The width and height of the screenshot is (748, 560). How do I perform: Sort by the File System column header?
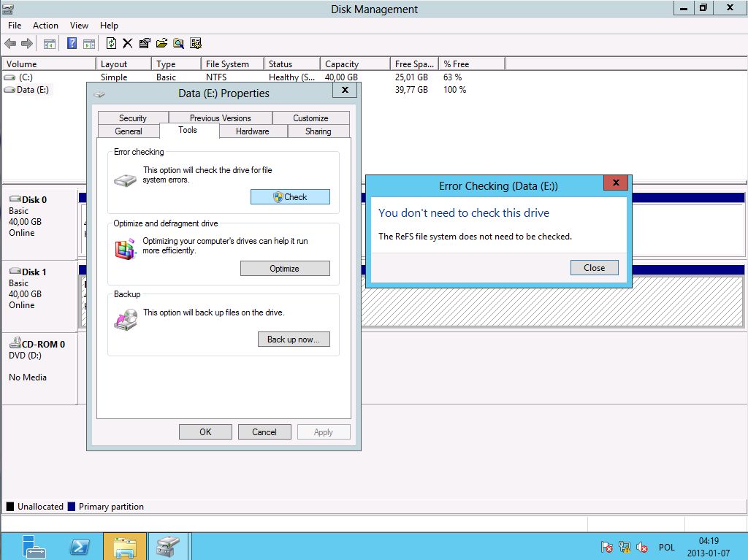[233, 64]
